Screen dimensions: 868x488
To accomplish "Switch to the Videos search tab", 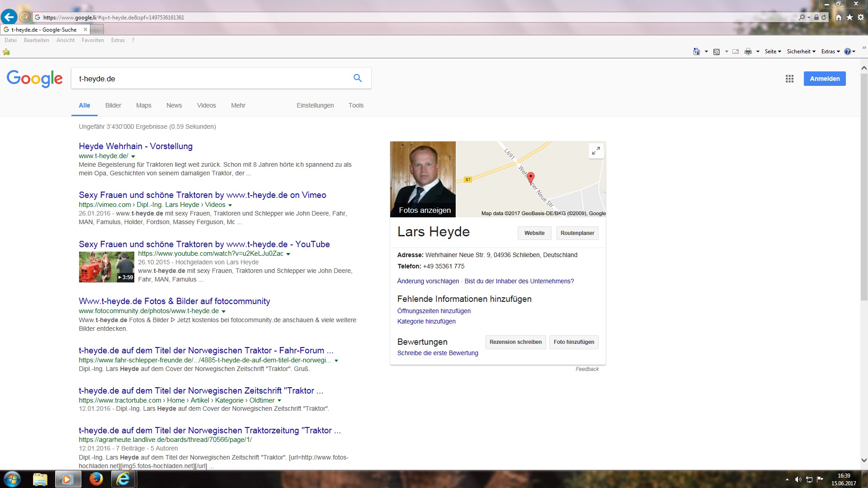I will click(x=207, y=105).
